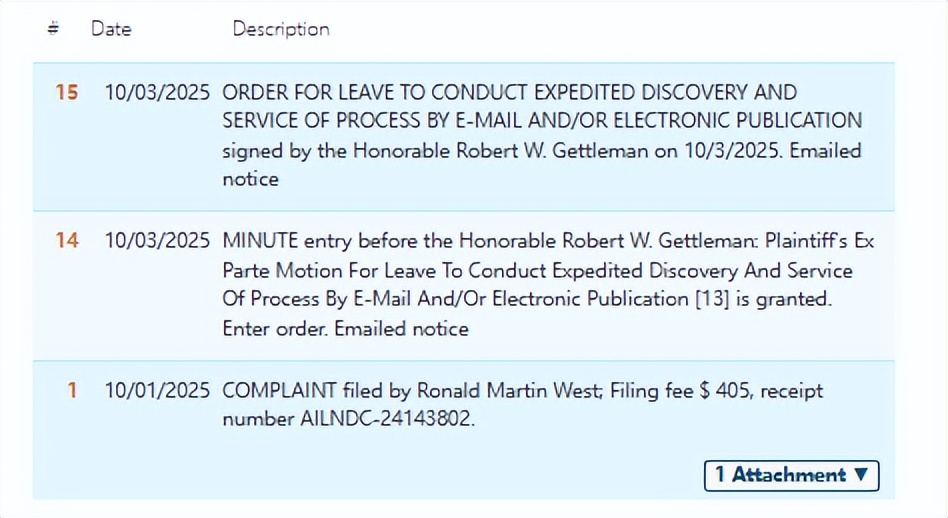Click the Description column header
This screenshot has height=518, width=948.
pos(281,29)
